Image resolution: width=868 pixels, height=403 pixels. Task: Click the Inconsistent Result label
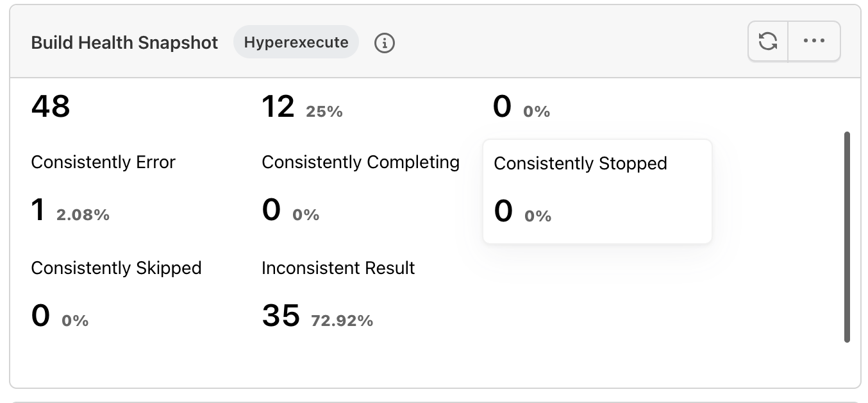point(338,268)
